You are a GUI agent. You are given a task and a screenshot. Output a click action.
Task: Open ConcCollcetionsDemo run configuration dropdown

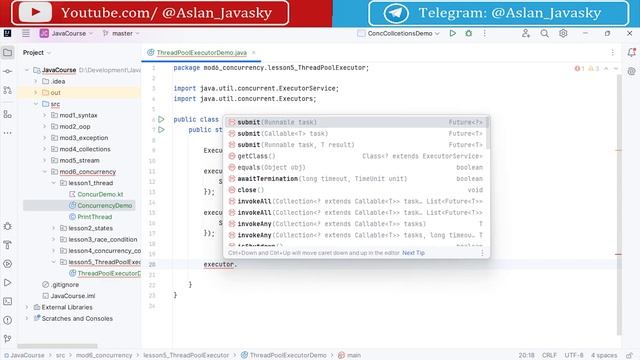point(398,33)
